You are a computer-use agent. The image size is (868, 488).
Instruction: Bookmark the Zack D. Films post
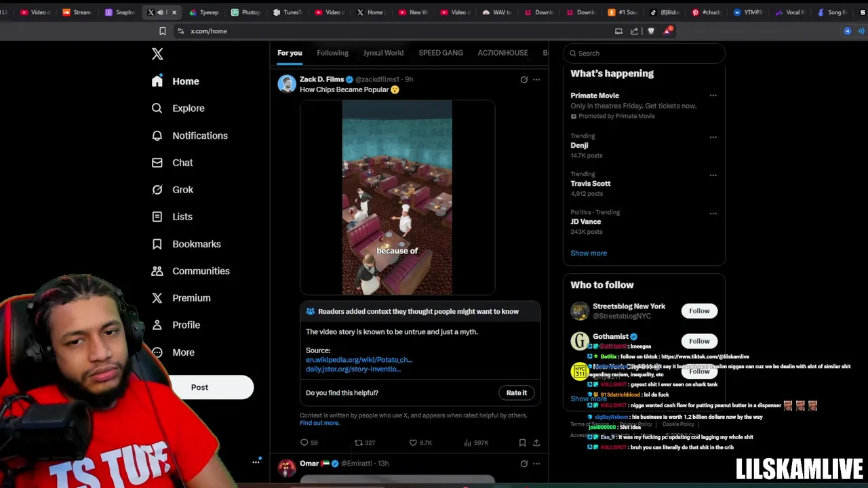click(522, 443)
